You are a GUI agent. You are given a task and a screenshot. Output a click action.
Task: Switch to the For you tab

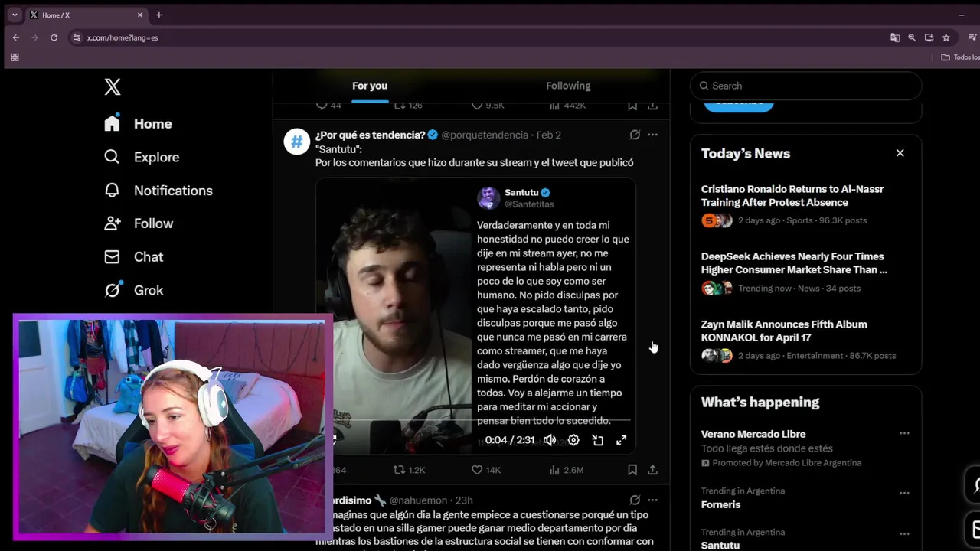click(370, 86)
